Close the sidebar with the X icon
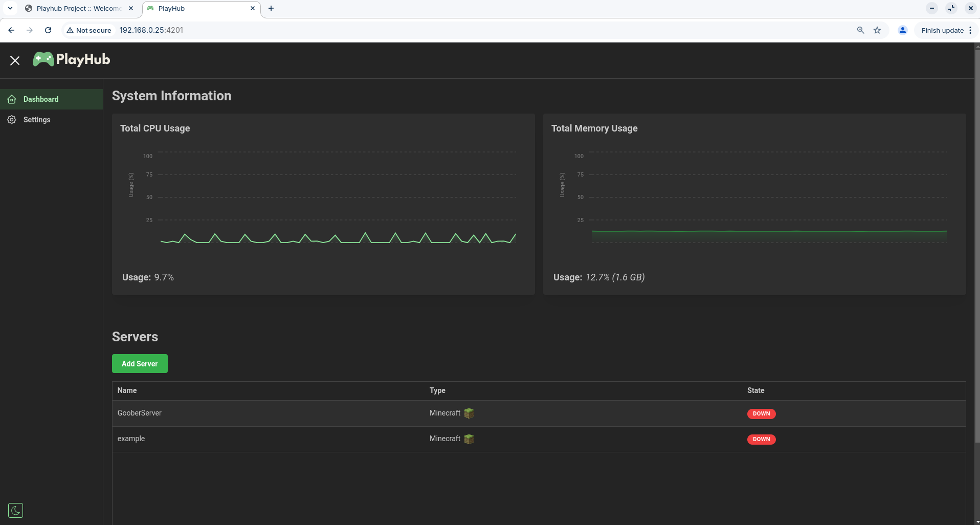This screenshot has width=980, height=525. tap(15, 60)
